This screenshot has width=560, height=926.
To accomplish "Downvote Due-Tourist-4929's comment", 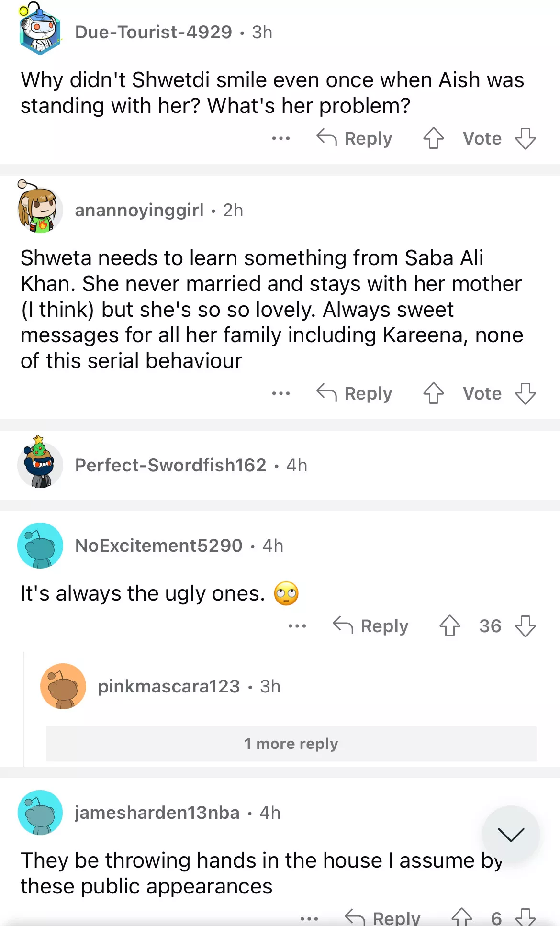I will (x=525, y=138).
